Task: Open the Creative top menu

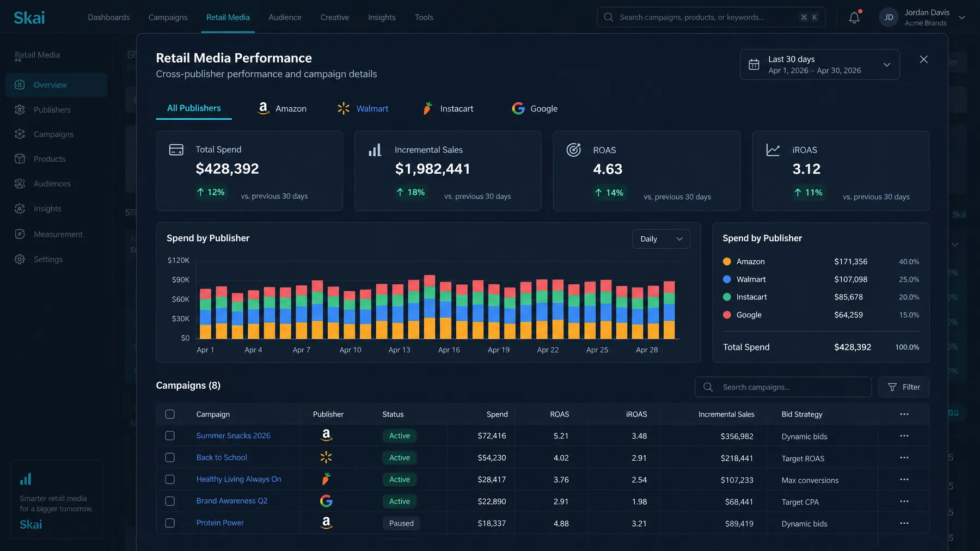Action: (335, 17)
